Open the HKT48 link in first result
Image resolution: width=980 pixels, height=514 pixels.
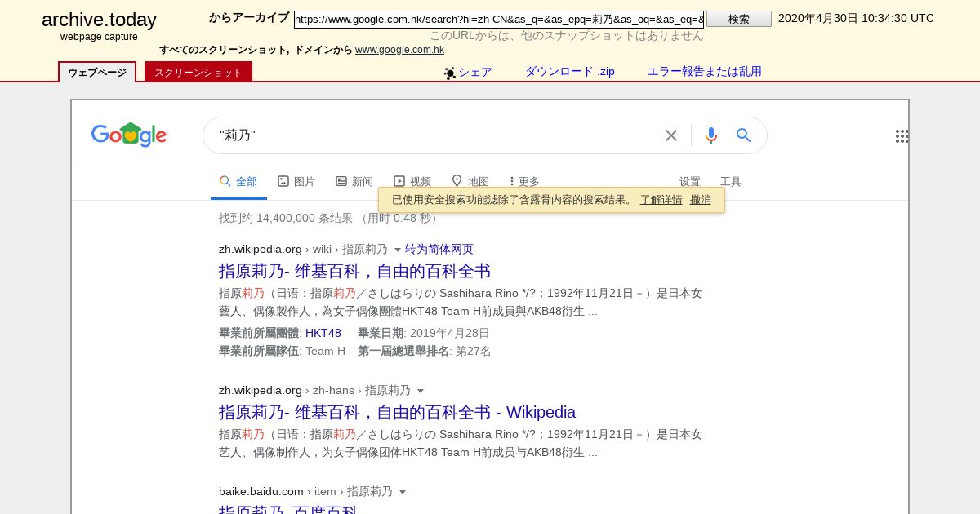click(323, 333)
